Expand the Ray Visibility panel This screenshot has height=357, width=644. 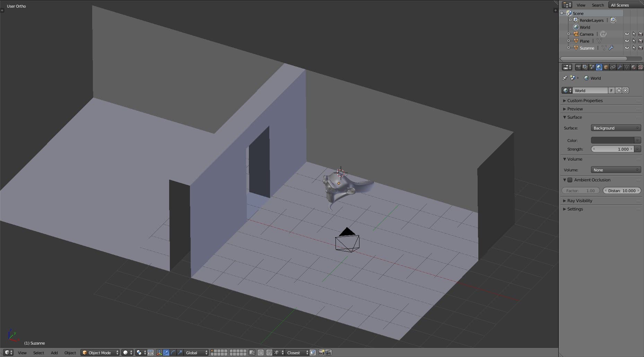click(x=580, y=201)
